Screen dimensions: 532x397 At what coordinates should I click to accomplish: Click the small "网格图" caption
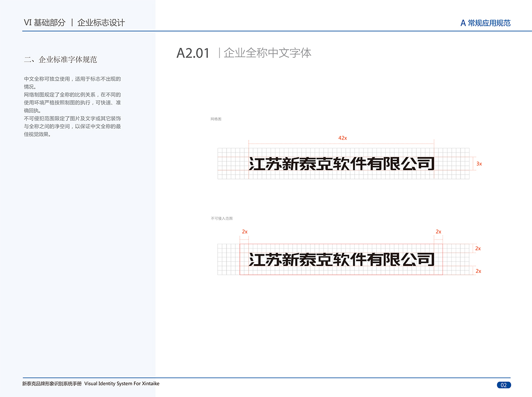(x=216, y=119)
